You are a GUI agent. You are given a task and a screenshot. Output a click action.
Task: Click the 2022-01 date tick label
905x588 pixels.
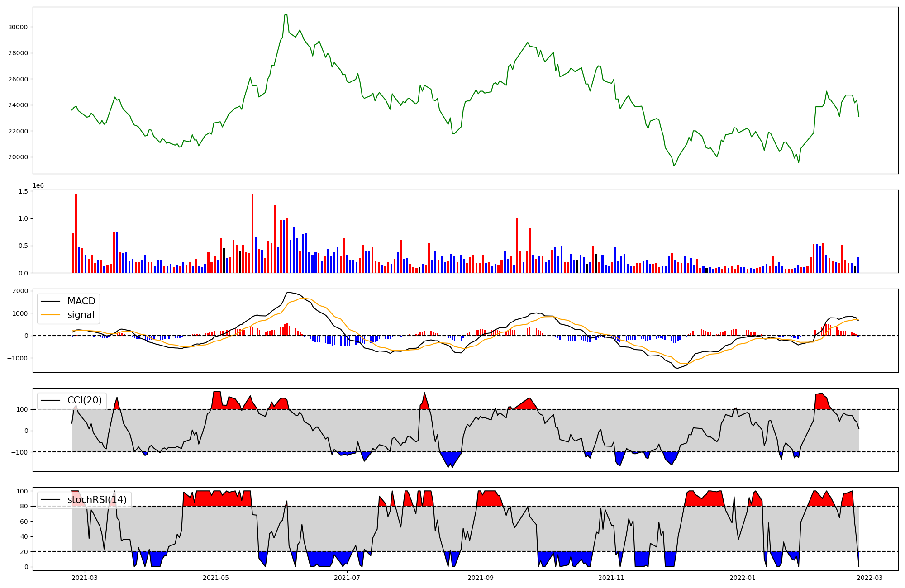click(x=743, y=578)
